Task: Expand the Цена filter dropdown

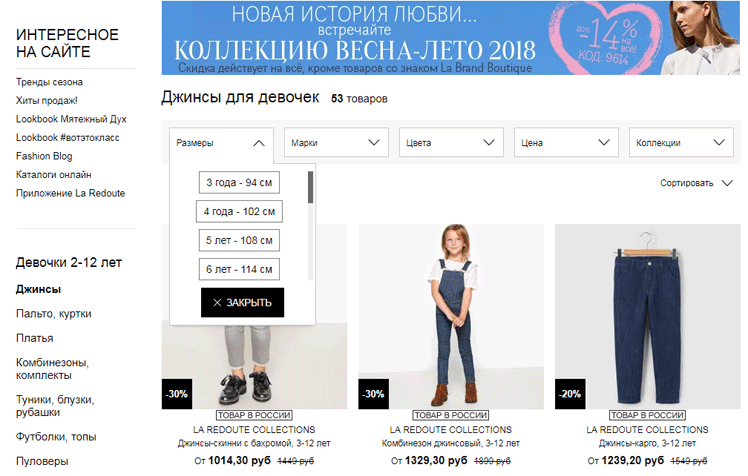Action: tap(566, 143)
